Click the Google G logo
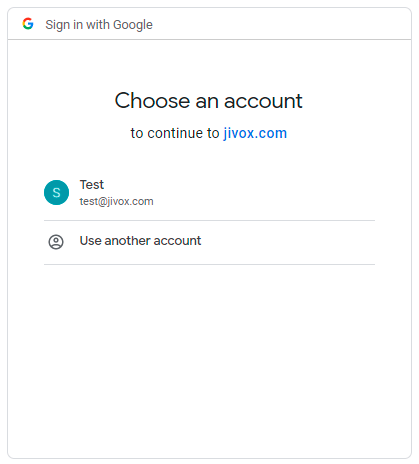This screenshot has height=464, width=419. pyautogui.click(x=28, y=24)
